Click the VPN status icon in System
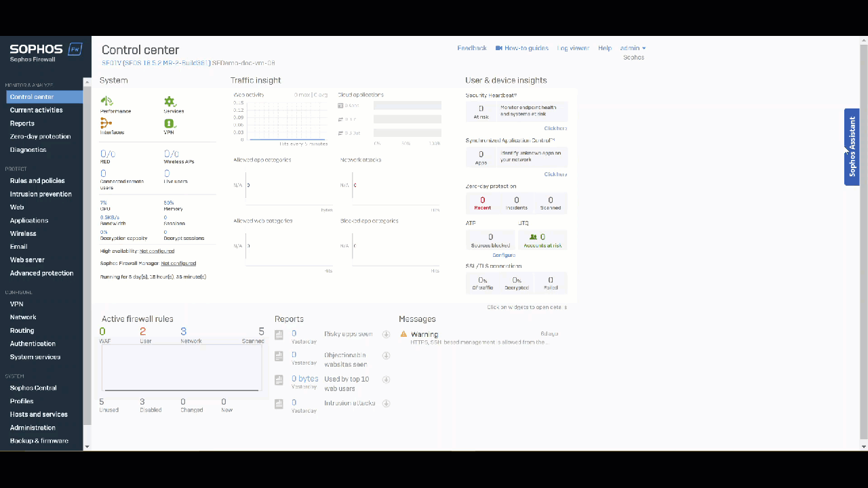This screenshot has width=868, height=488. [170, 123]
